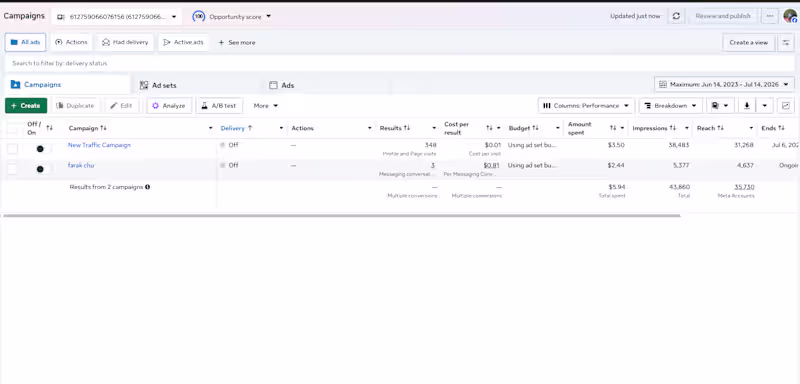Click the Opportunity score 100 circle icon
The width and height of the screenshot is (800, 384).
tap(198, 17)
